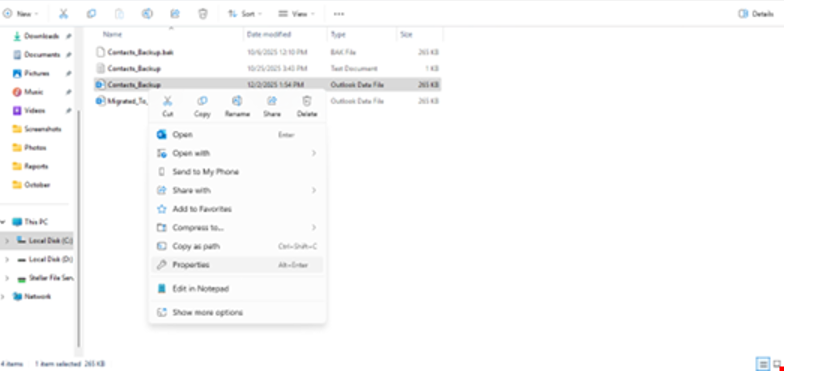
Task: Click the Copy icon in the top toolbar
Action: pos(91,14)
